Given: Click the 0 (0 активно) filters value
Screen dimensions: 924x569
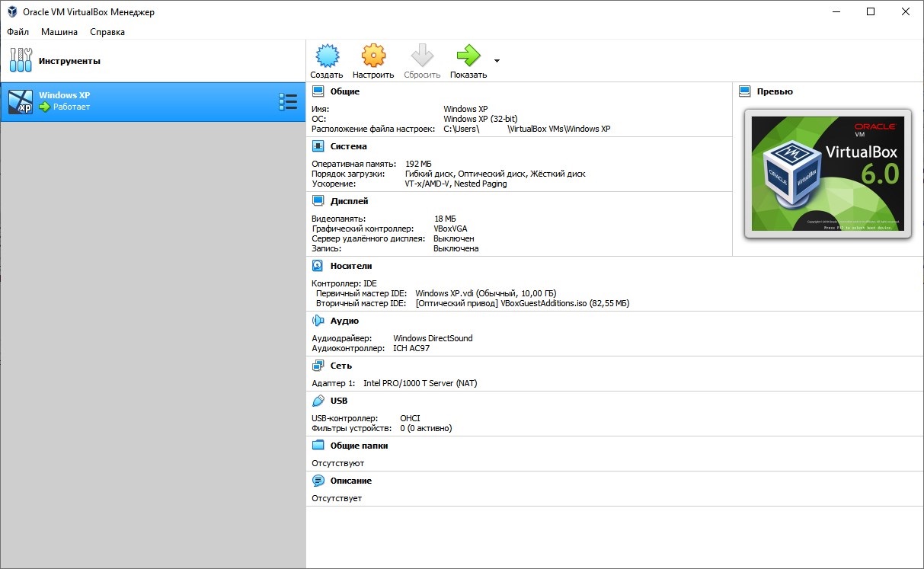Looking at the screenshot, I should (x=426, y=428).
